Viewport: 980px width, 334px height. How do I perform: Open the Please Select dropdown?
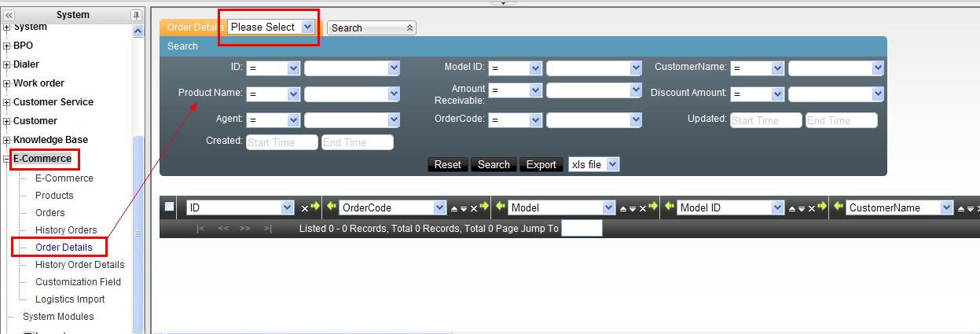coord(271,27)
